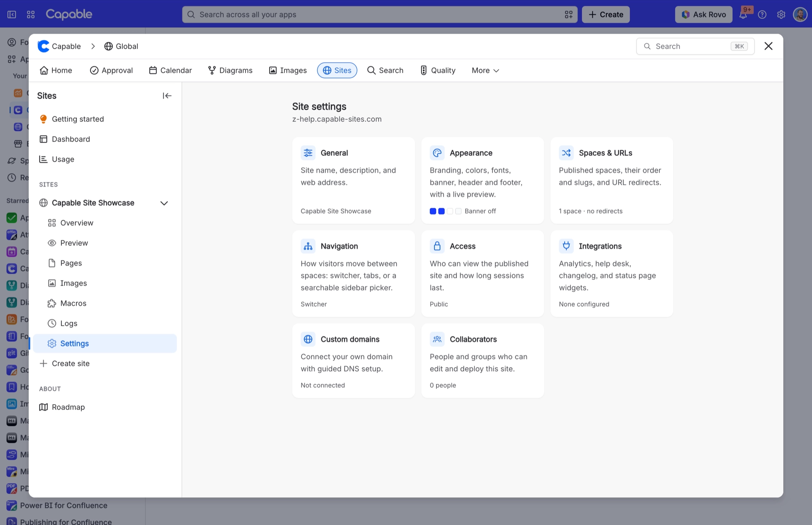The height and width of the screenshot is (525, 812).
Task: Click the Custom domains globe icon
Action: [308, 339]
